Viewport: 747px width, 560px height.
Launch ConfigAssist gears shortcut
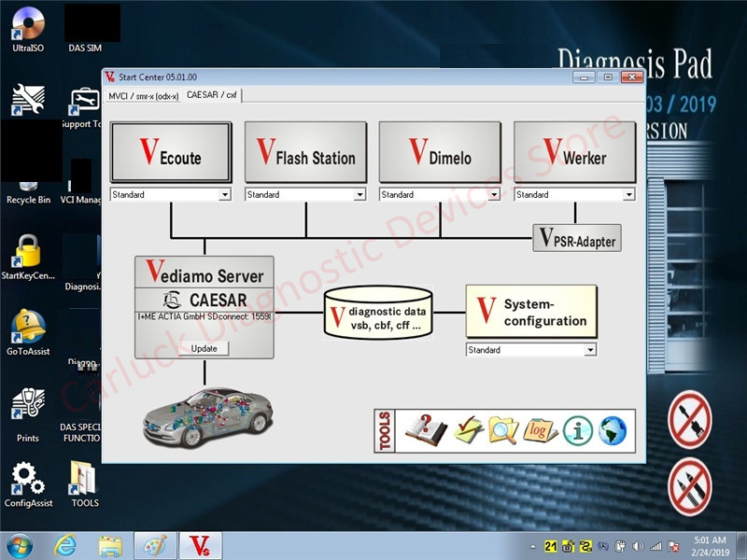coord(28,484)
